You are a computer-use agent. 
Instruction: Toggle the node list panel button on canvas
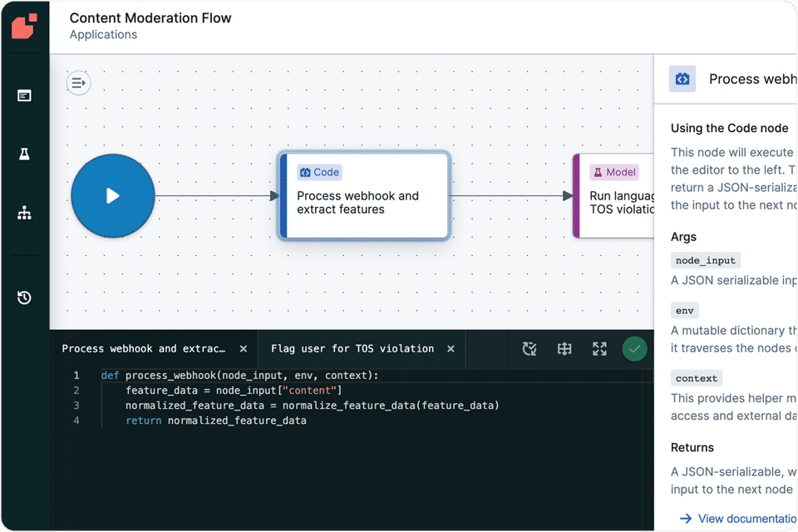[78, 82]
